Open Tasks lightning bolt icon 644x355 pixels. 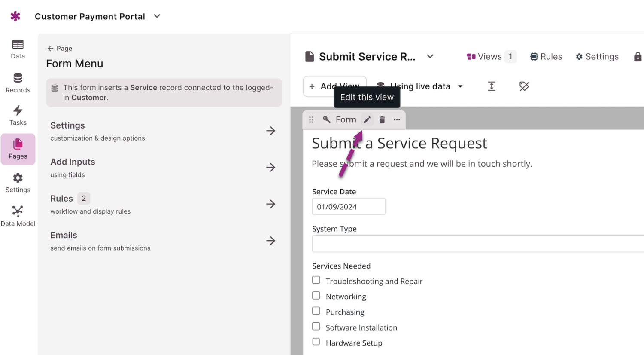(18, 111)
